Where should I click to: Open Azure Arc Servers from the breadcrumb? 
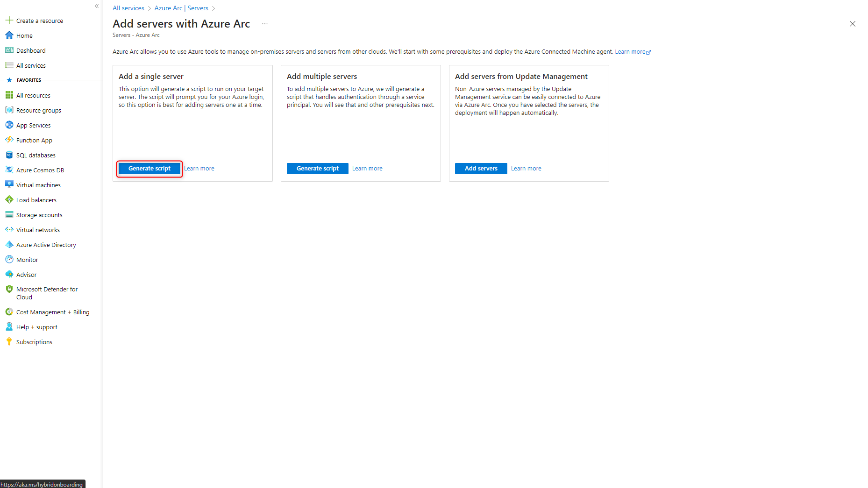(x=181, y=8)
